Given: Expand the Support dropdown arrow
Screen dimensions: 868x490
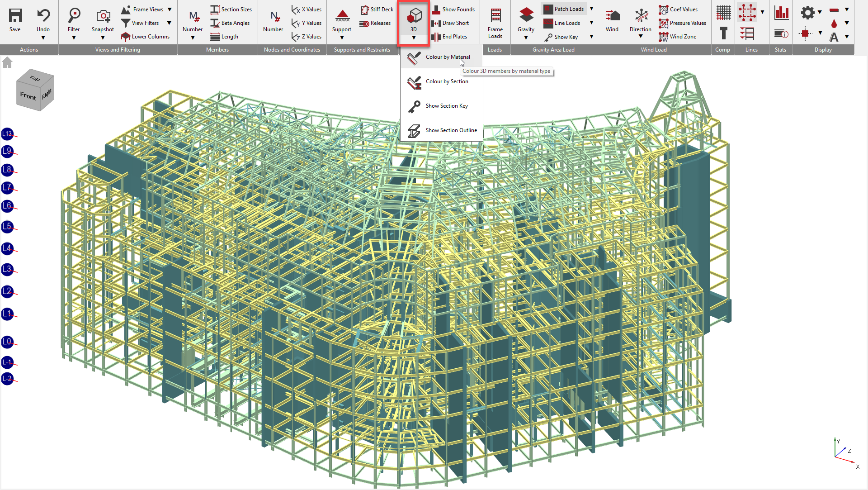Looking at the screenshot, I should point(342,38).
